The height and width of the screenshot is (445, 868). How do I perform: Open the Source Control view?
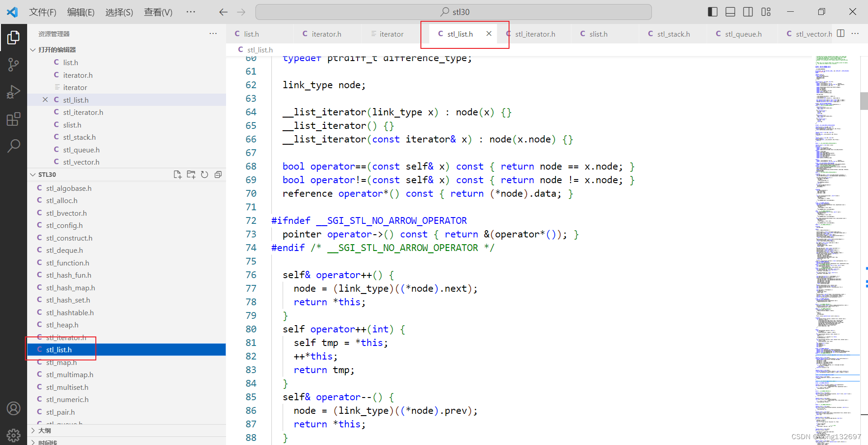click(x=14, y=65)
